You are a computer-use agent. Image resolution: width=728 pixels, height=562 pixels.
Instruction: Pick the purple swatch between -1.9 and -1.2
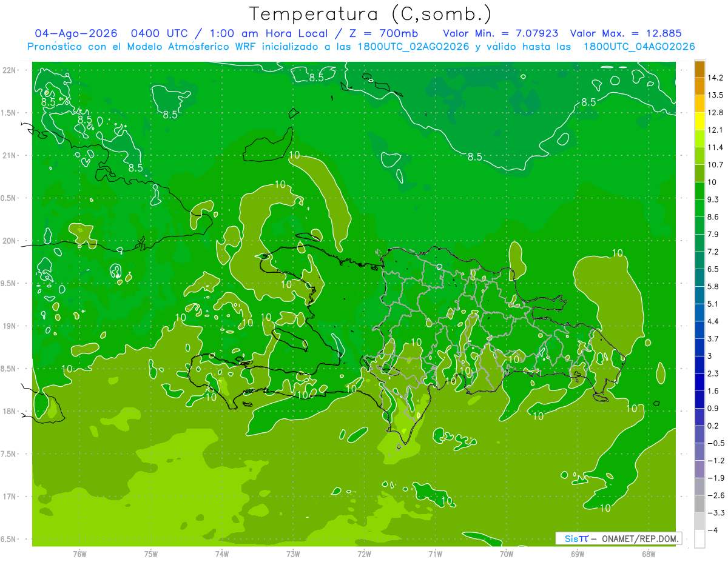tap(699, 469)
